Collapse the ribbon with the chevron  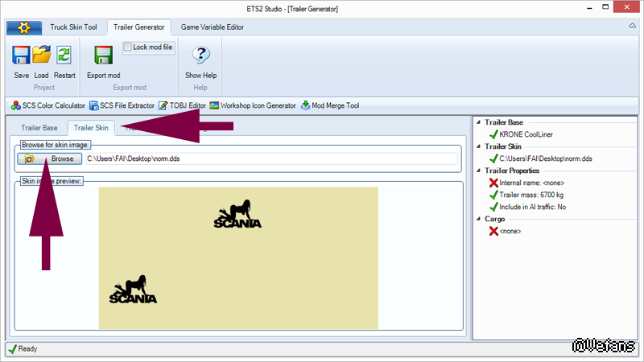[632, 26]
